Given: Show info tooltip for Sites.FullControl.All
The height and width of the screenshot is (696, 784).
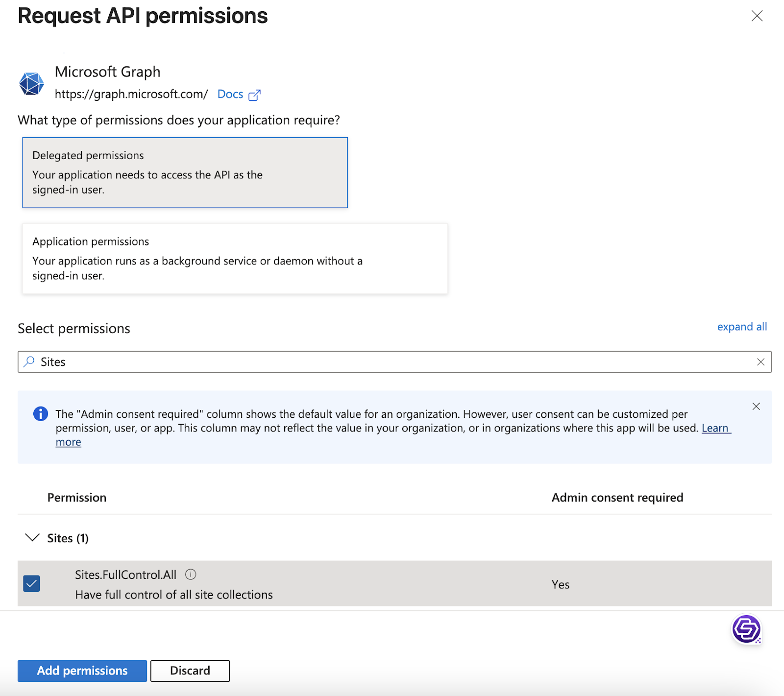Looking at the screenshot, I should [x=191, y=575].
